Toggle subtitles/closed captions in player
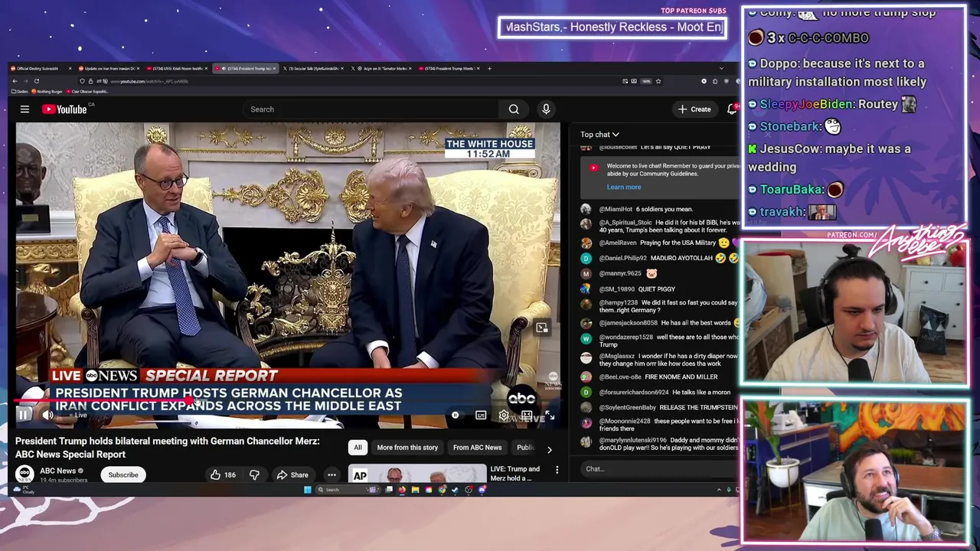Viewport: 980px width, 551px height. [x=481, y=416]
